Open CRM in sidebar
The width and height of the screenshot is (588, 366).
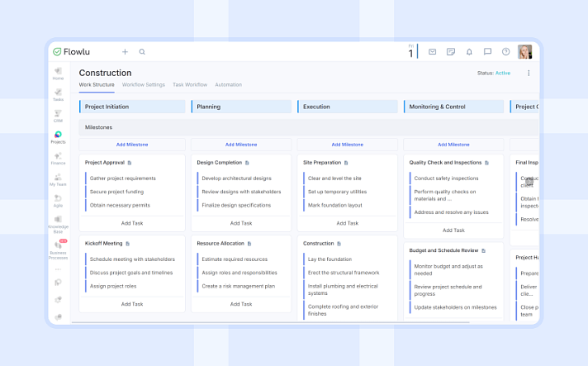pos(58,116)
